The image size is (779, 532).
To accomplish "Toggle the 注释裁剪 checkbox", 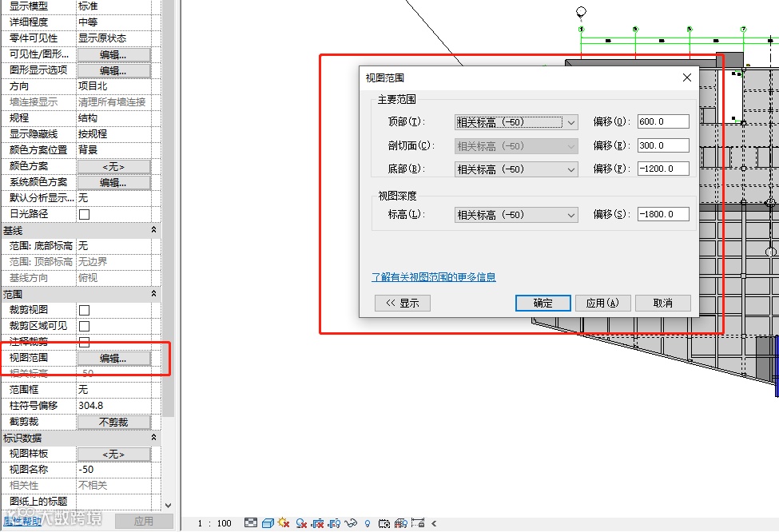I will coord(85,342).
